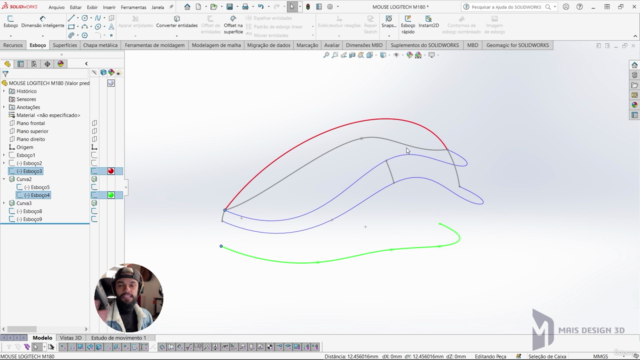
Task: Toggle display icon for Esboço1 row
Action: (x=94, y=155)
